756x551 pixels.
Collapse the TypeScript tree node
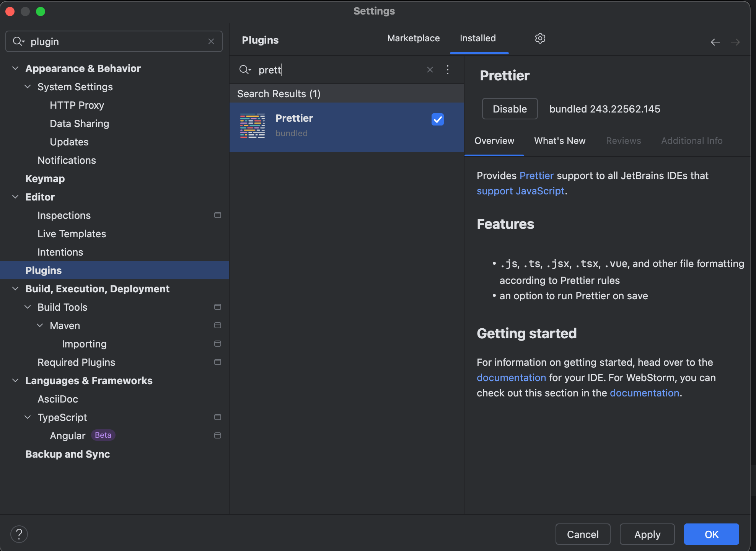pyautogui.click(x=28, y=417)
